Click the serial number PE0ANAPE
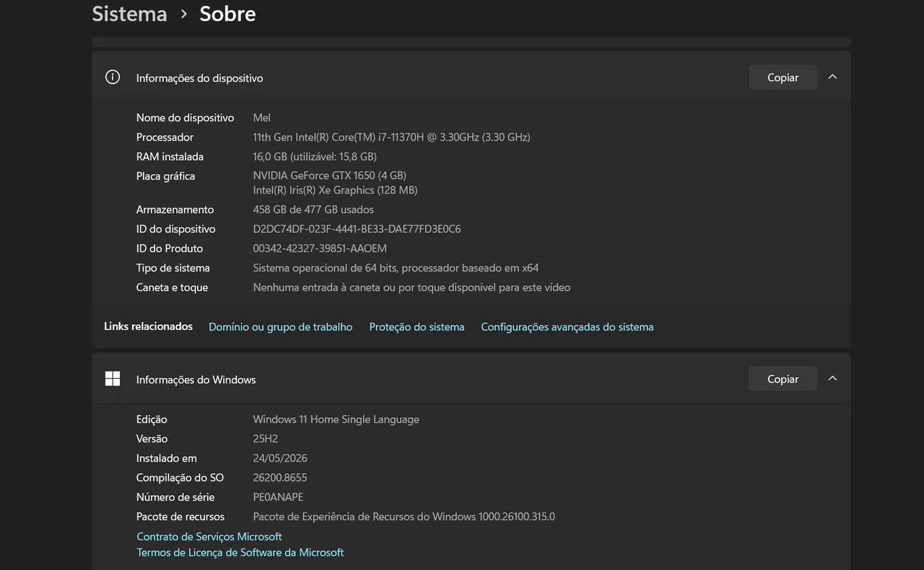The height and width of the screenshot is (570, 924). (278, 497)
